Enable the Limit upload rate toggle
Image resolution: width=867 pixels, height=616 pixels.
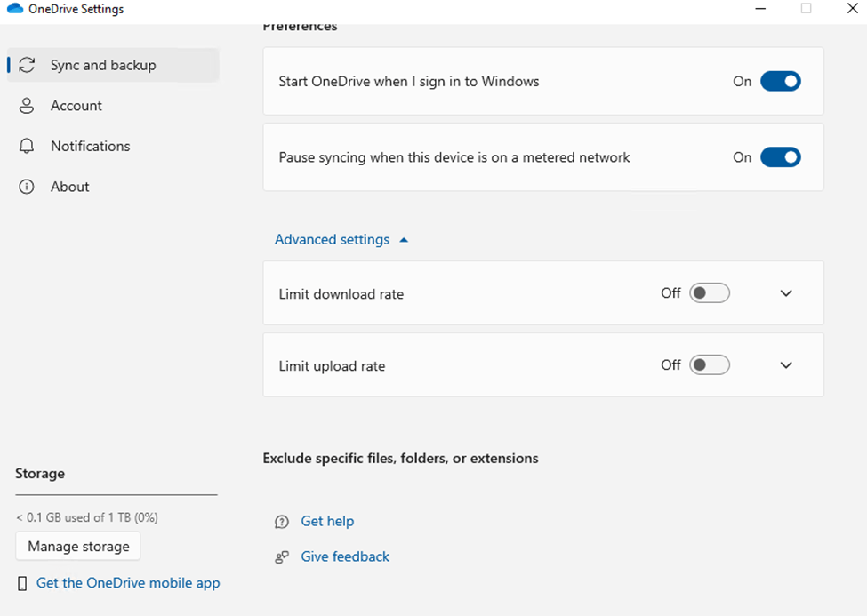710,365
